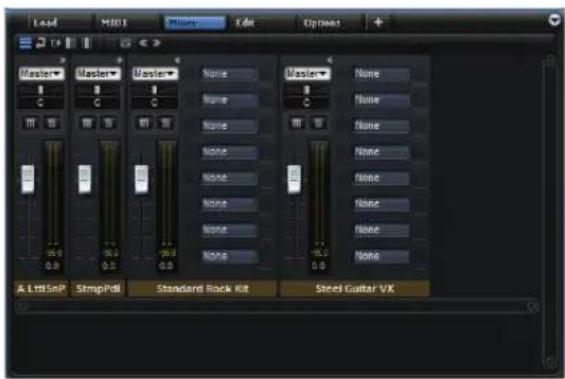565x379 pixels.
Task: Open last None insert slot of Standard Rock Kit
Action: click(229, 256)
